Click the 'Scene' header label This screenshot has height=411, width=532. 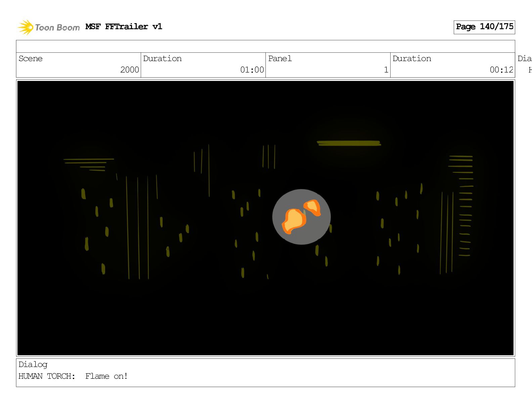click(31, 58)
